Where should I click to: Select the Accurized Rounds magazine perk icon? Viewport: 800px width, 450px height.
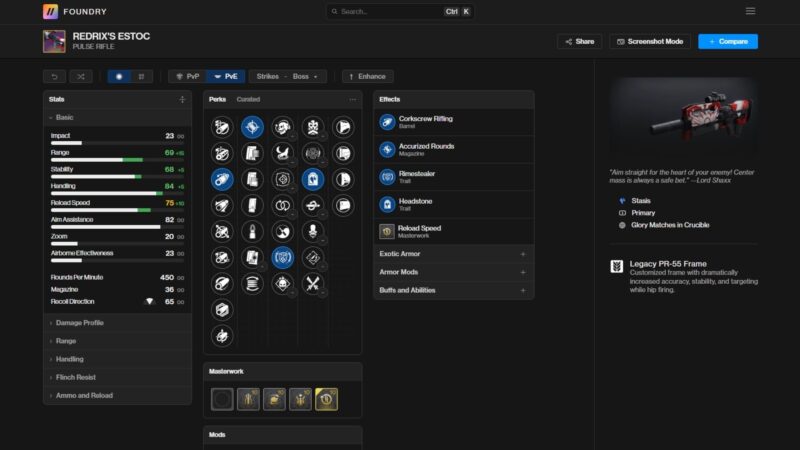[x=388, y=149]
